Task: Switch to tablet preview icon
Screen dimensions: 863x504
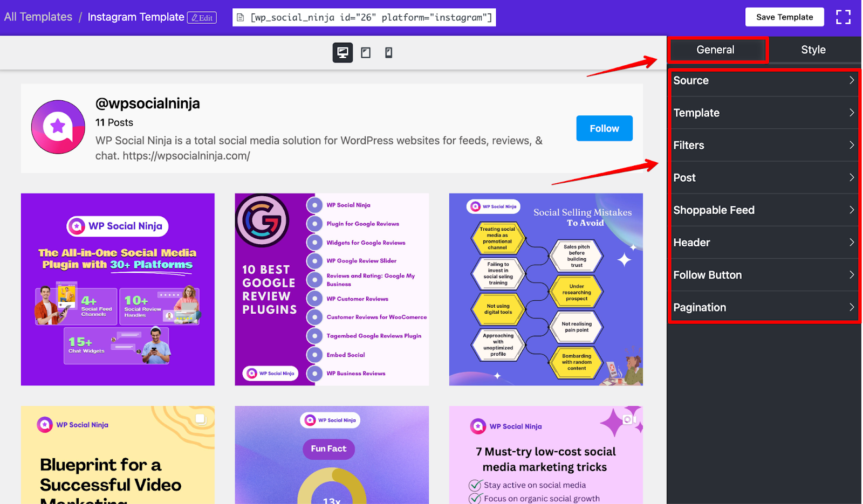Action: coord(366,53)
